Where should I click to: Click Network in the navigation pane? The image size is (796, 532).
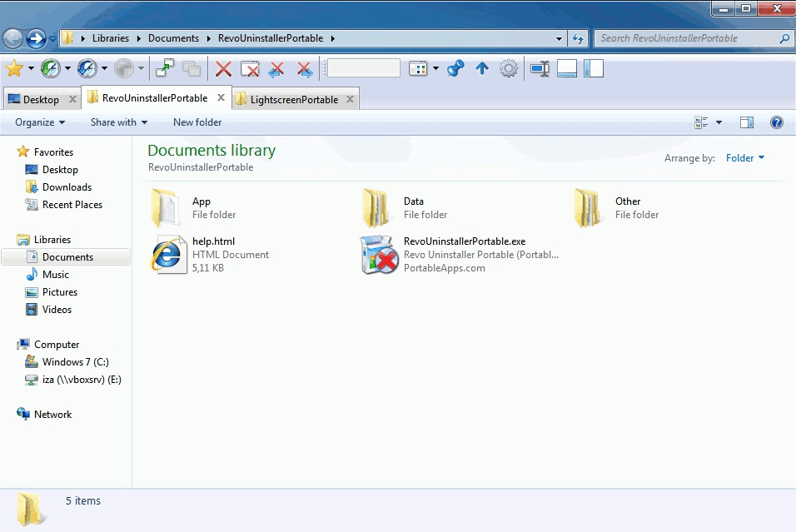[x=52, y=415]
